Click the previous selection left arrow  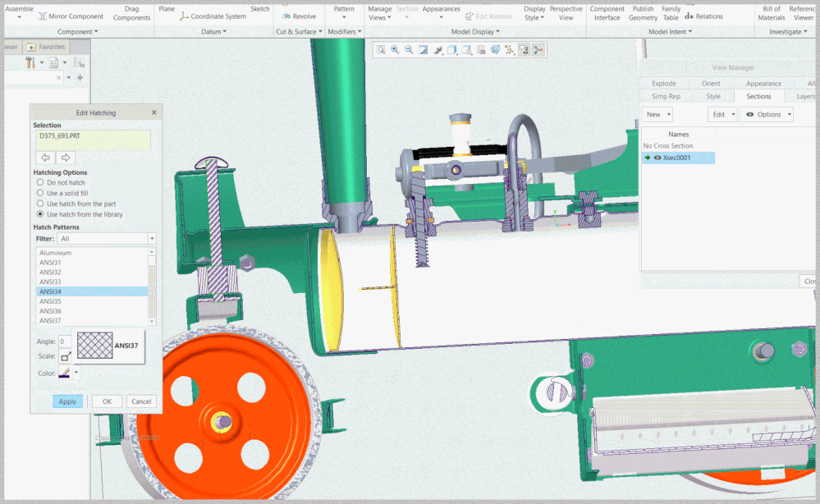[45, 158]
